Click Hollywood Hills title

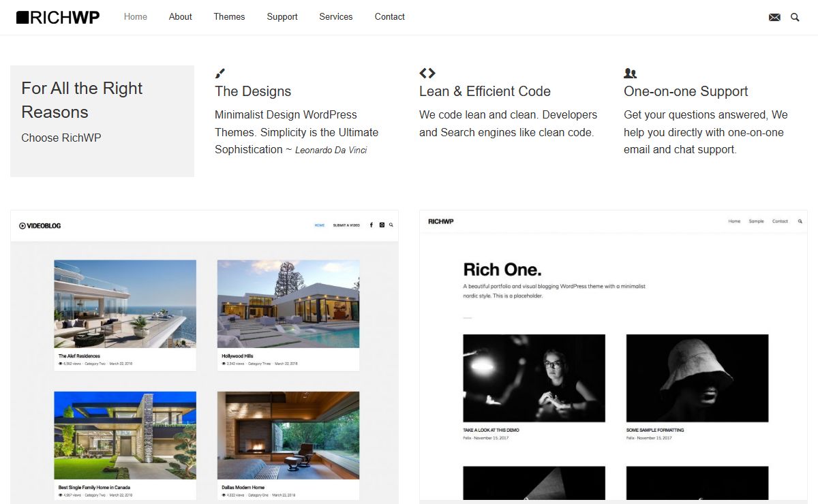237,356
